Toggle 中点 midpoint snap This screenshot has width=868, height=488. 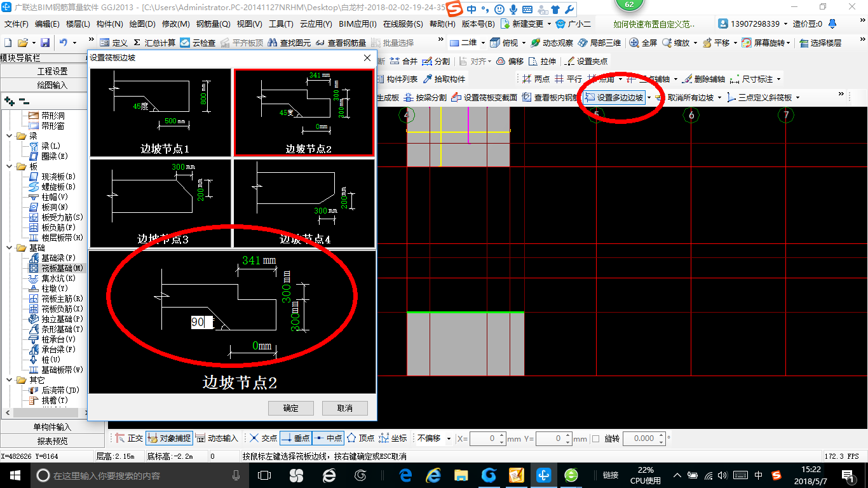pos(328,438)
